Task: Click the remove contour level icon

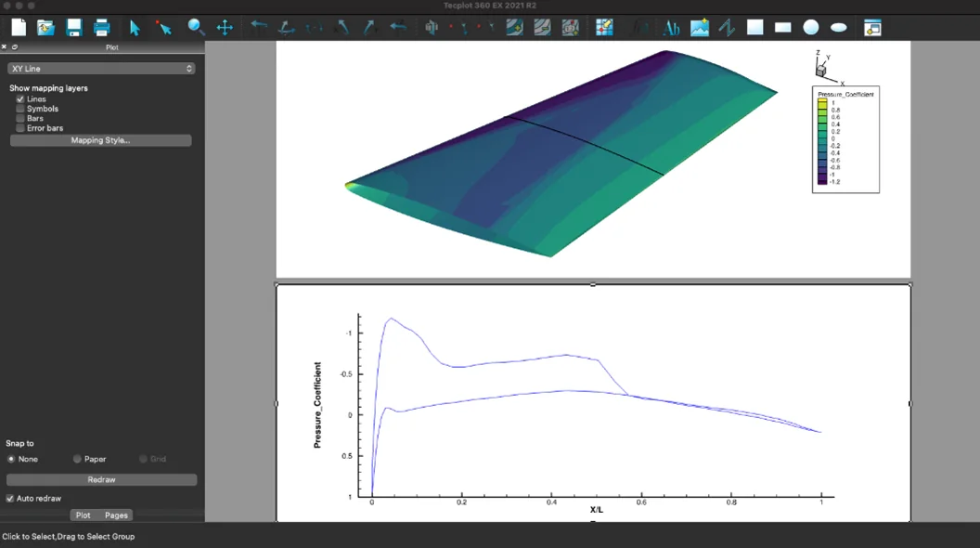Action: coord(542,28)
